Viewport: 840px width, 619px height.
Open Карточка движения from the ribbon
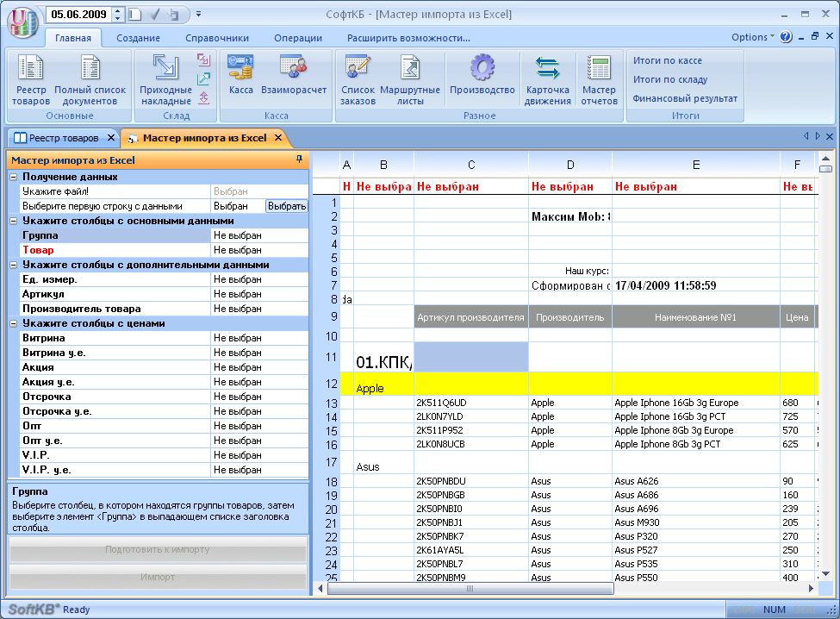(x=547, y=80)
